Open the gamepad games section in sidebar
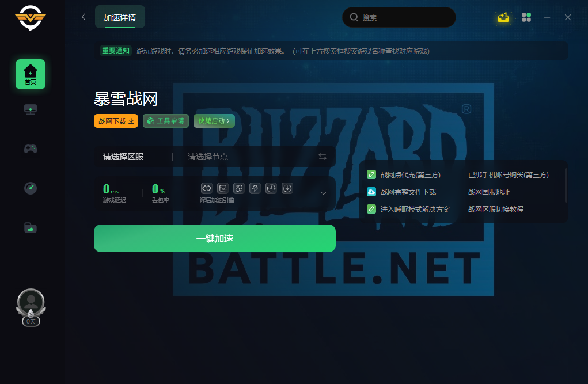This screenshot has width=588, height=384. click(x=31, y=149)
